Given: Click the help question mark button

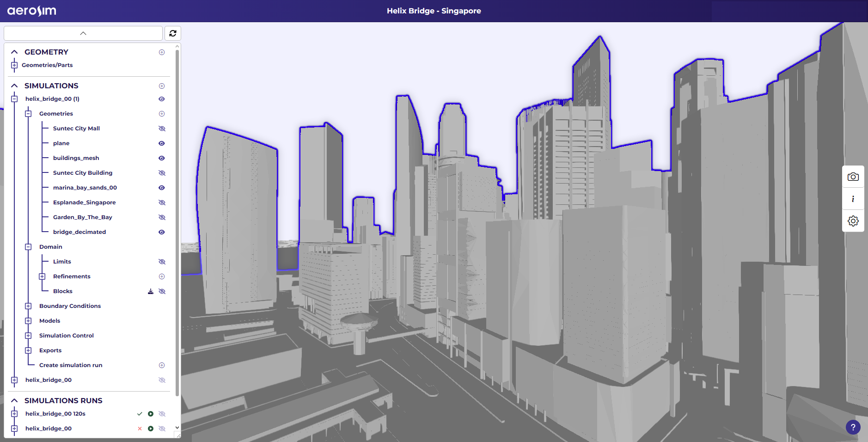Looking at the screenshot, I should 853,427.
